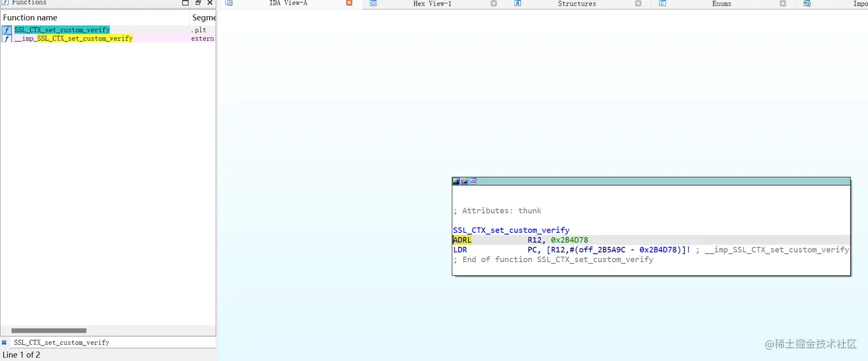Click the node color icon in graph block
The height and width of the screenshot is (361, 868).
pyautogui.click(x=456, y=181)
